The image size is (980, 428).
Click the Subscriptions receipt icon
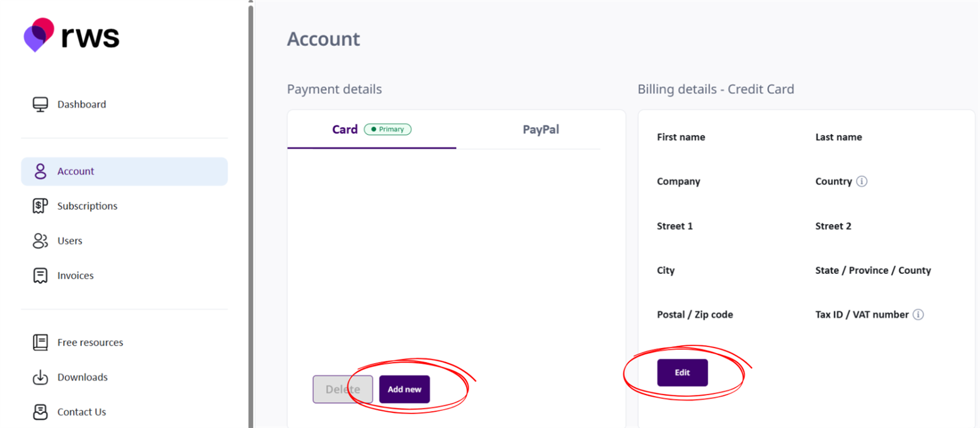pos(40,206)
